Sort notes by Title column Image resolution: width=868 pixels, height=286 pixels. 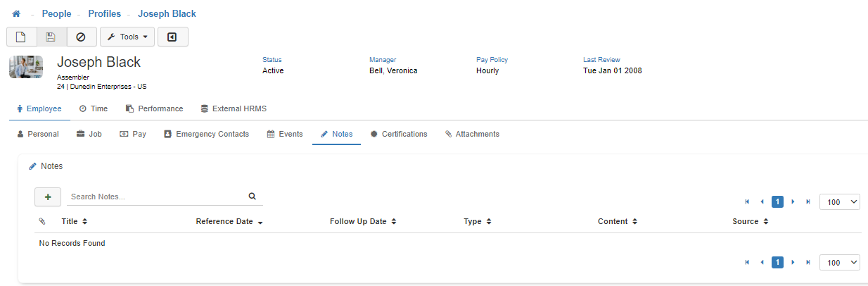[75, 221]
